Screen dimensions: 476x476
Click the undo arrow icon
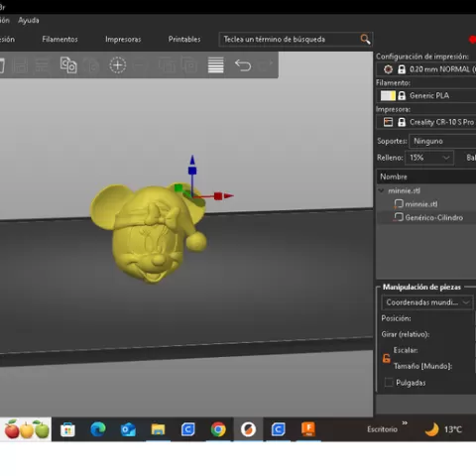(243, 65)
